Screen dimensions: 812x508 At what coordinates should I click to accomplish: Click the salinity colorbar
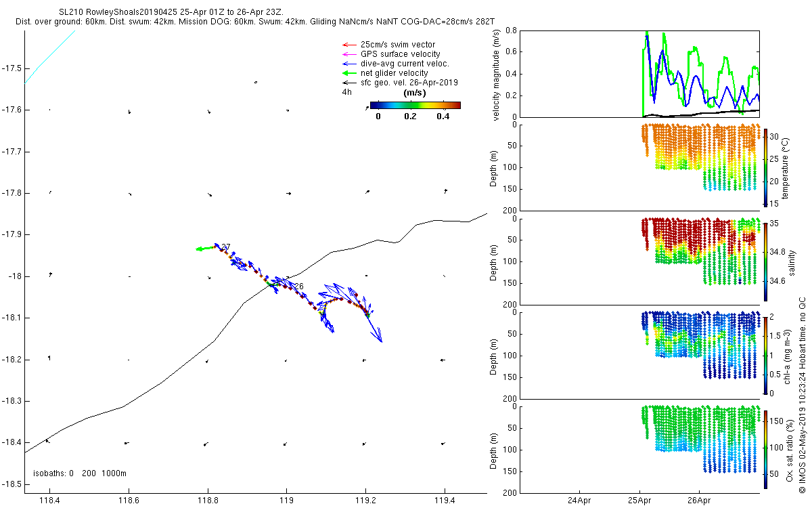click(765, 261)
